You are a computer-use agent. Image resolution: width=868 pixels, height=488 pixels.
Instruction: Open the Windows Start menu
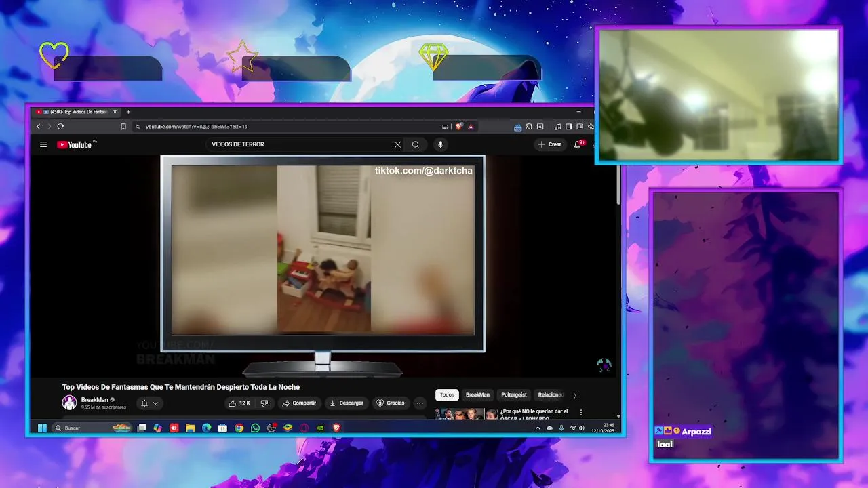pos(42,428)
